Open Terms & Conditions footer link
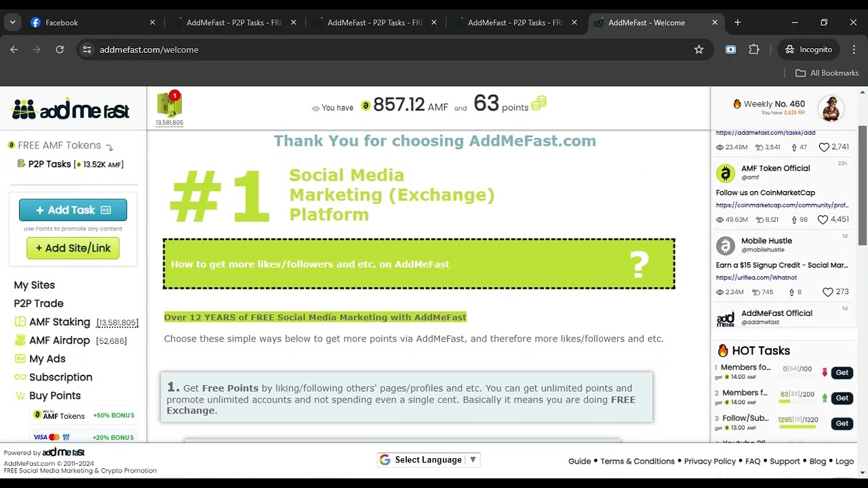Viewport: 868px width, 488px height. (637, 462)
